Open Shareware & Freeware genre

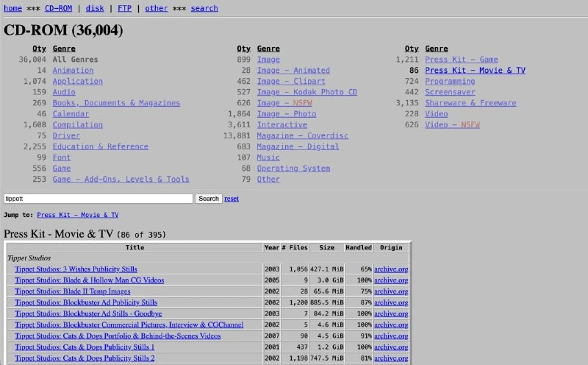click(470, 103)
